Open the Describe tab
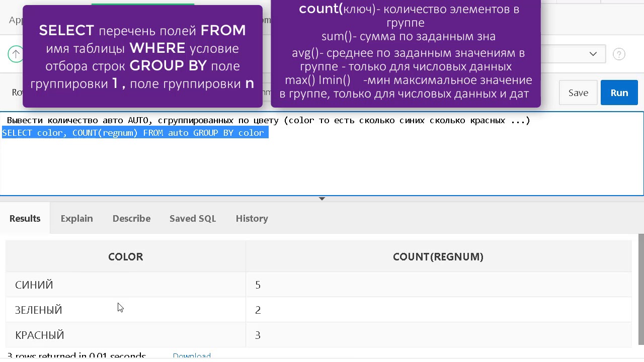Image resolution: width=644 pixels, height=362 pixels. 131,218
